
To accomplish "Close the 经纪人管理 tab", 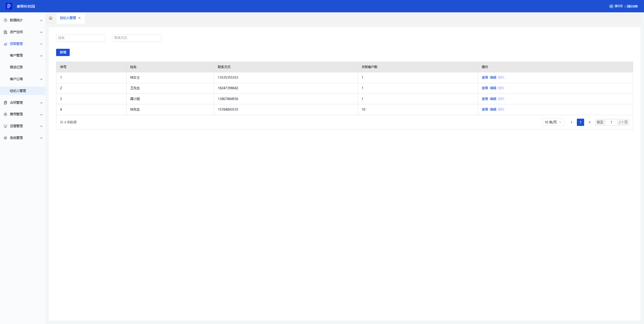I will (x=79, y=18).
